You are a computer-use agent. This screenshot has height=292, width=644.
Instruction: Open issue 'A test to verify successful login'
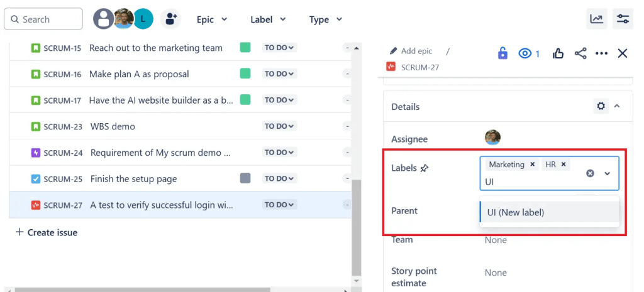(x=162, y=205)
